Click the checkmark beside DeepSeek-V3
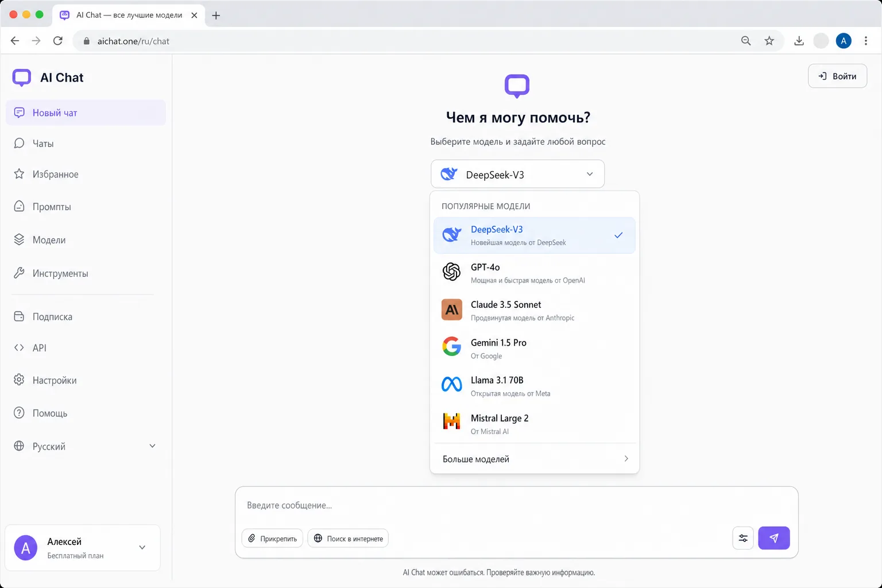 [x=618, y=235]
